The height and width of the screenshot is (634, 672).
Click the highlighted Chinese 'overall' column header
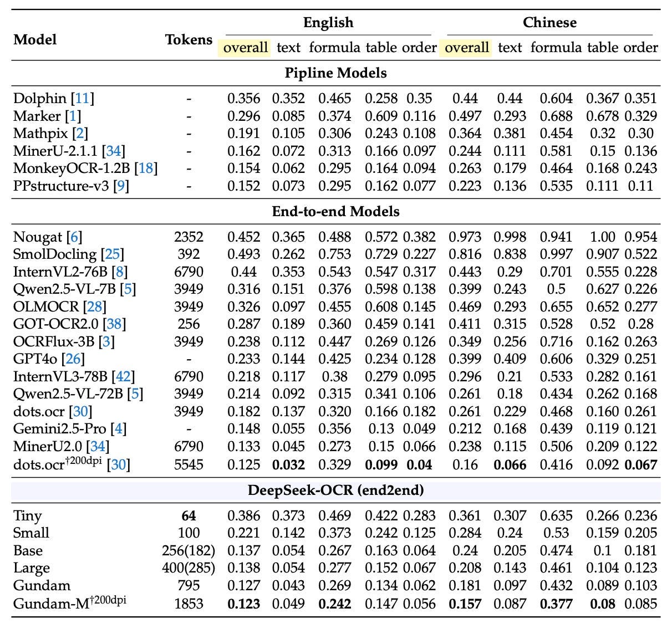click(x=466, y=48)
